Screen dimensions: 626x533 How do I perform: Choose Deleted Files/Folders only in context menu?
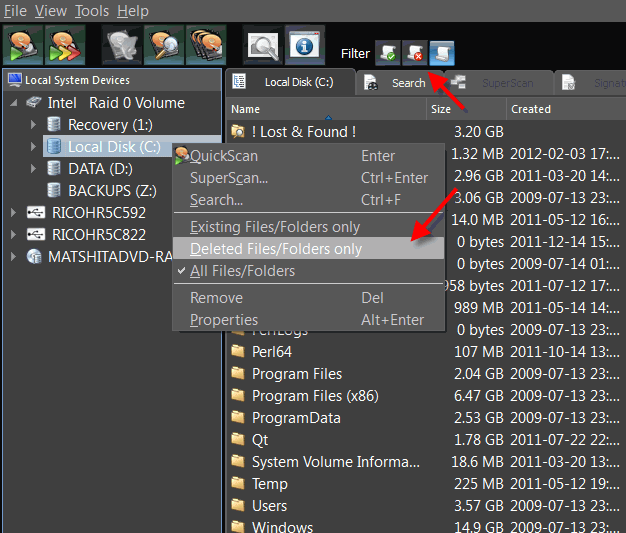(x=276, y=249)
